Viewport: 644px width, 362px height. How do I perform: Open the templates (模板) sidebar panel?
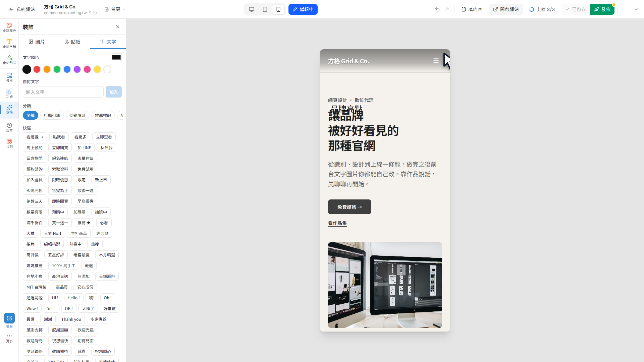(9, 77)
